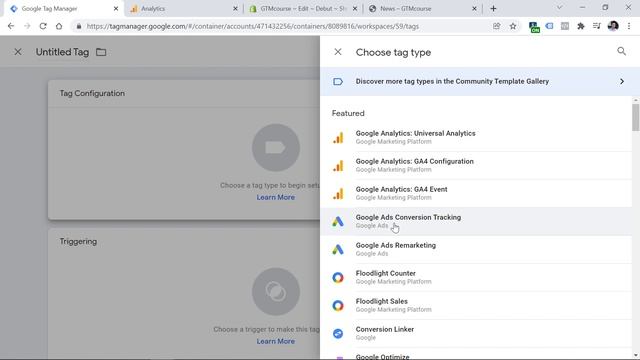Click the green ON extension icon
Image resolution: width=640 pixels, height=360 pixels.
click(533, 27)
